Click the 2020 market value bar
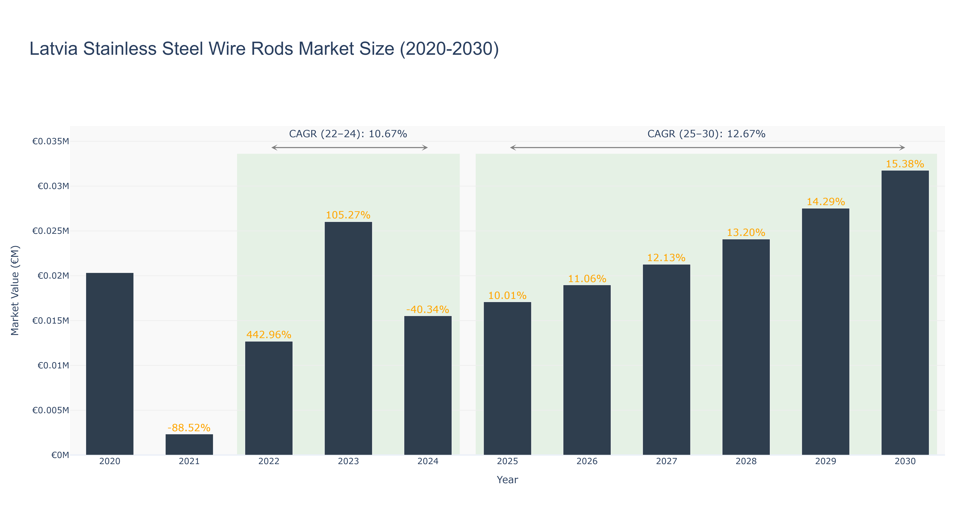 tap(110, 364)
